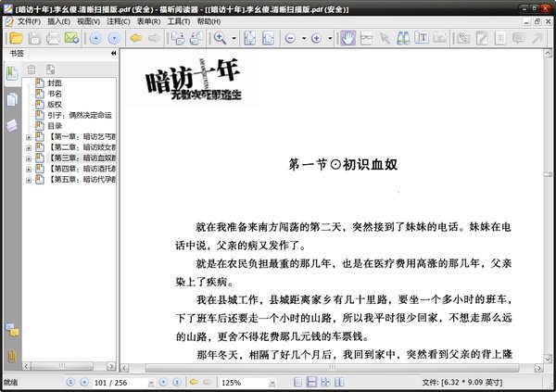Viewport: 556px width, 392px height.
Task: Click the Fit Page icon in toolbar
Action: [x=250, y=38]
